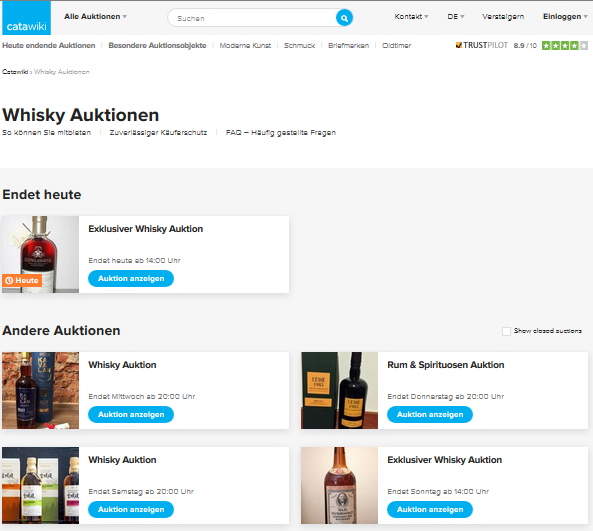Expand the Alle Auktionen dropdown
Screen dimensions: 593x531
95,17
